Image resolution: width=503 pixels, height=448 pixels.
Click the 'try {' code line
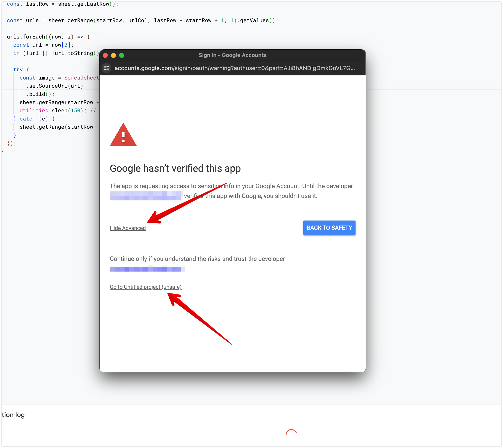(x=21, y=69)
